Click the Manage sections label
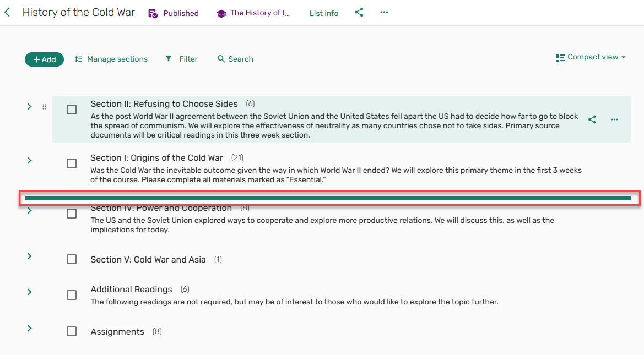 [117, 59]
